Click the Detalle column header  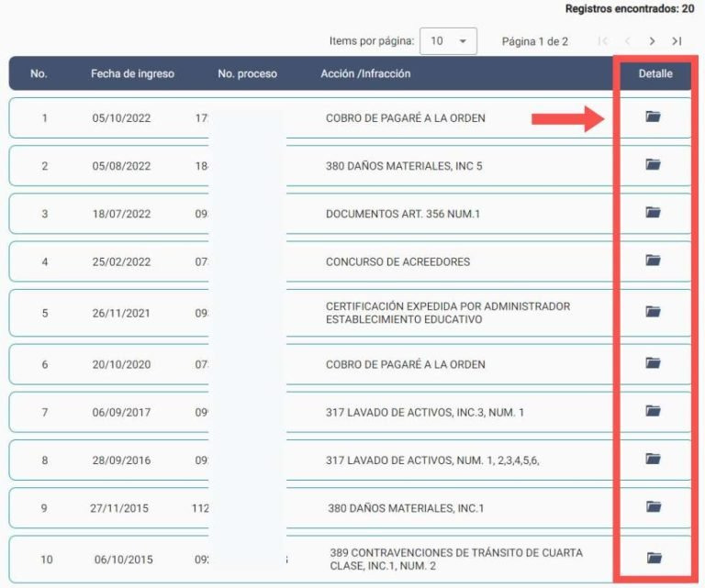click(x=655, y=73)
